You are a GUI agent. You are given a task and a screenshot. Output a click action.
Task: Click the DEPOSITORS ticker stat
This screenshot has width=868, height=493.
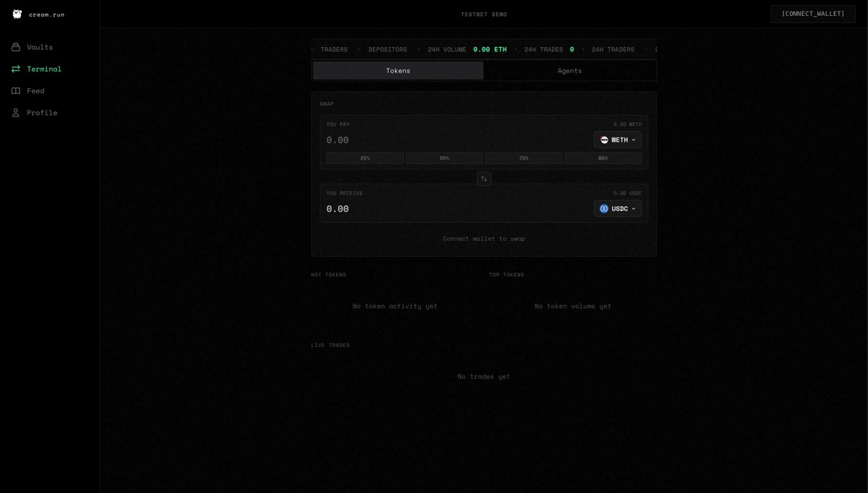[388, 50]
